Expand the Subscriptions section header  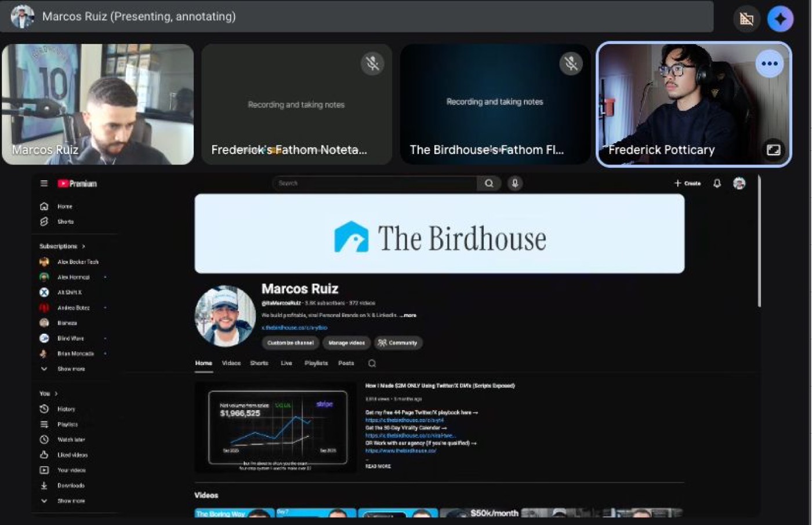[62, 246]
